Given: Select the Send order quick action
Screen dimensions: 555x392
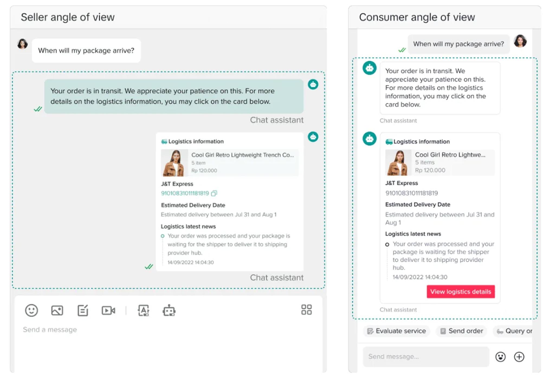Looking at the screenshot, I should coord(462,331).
